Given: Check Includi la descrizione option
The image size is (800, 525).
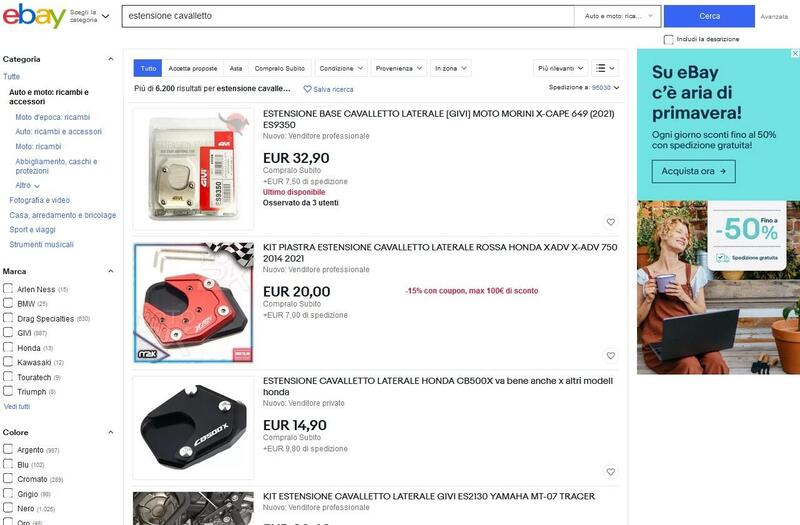Looking at the screenshot, I should point(668,39).
